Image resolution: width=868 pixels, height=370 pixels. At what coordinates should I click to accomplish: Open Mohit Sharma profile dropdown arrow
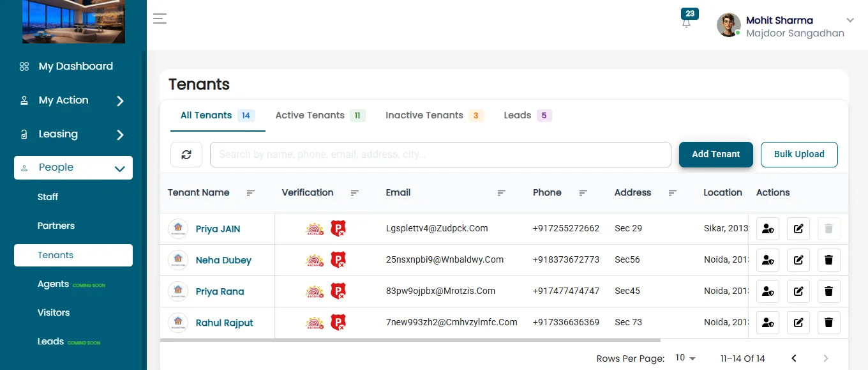(850, 20)
